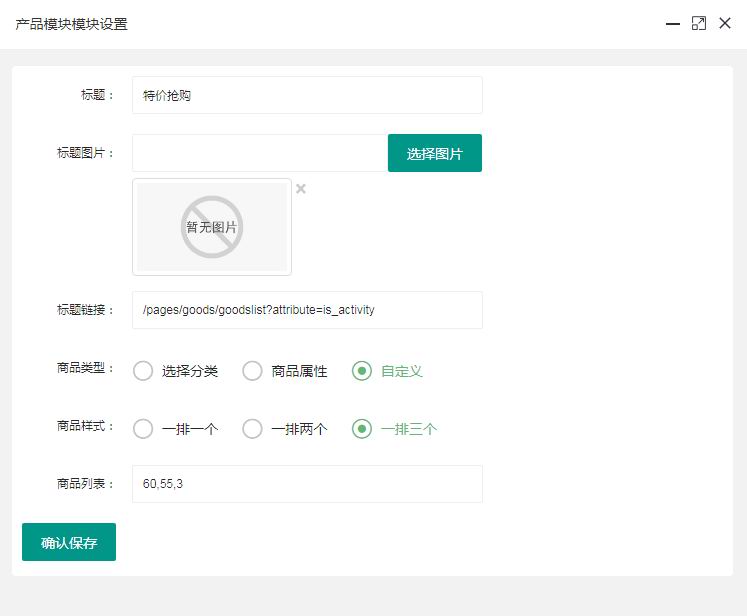Click the 确认保存 button
This screenshot has height=616, width=747.
[x=69, y=542]
